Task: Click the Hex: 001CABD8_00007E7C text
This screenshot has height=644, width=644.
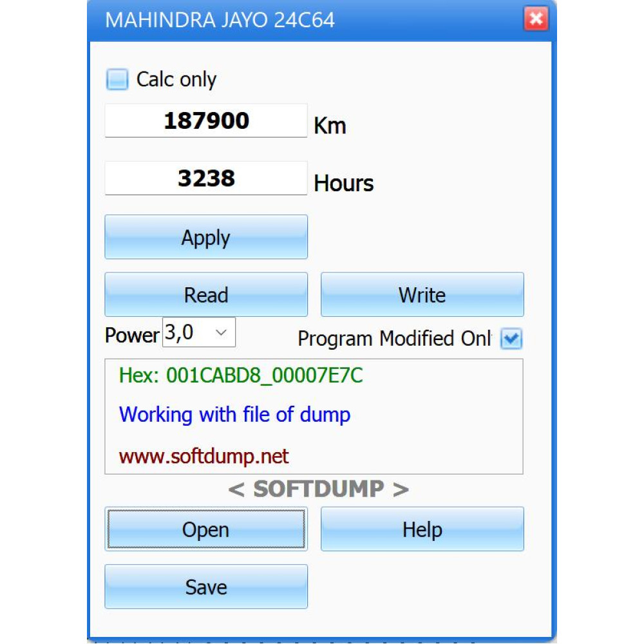Action: [x=241, y=375]
